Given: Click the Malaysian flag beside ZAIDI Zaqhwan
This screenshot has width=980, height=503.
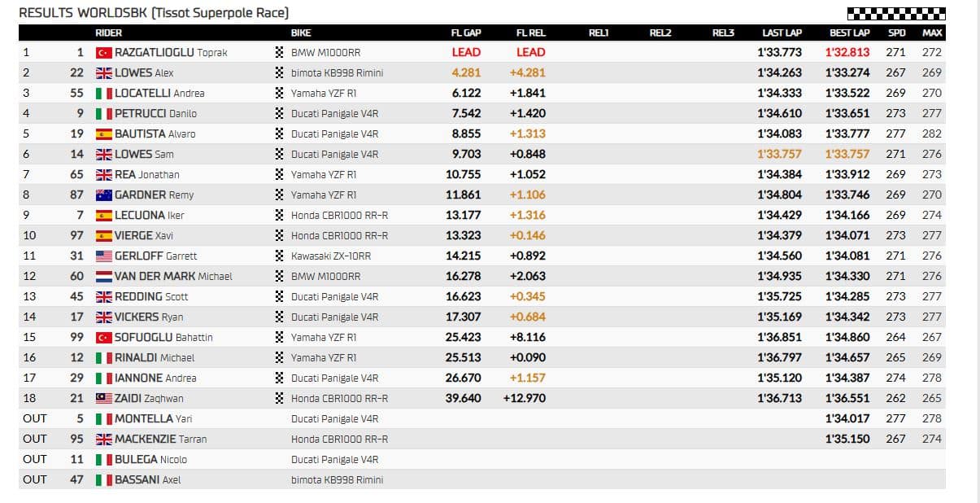Looking at the screenshot, I should [x=103, y=398].
